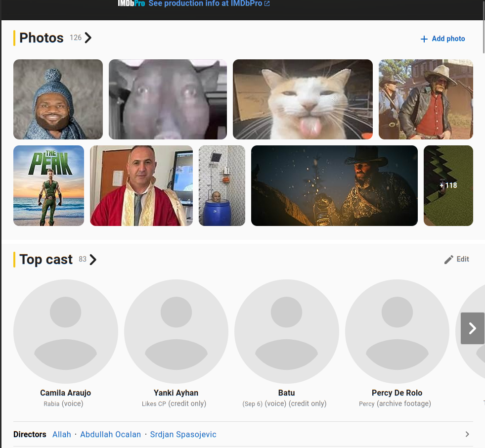Screen dimensions: 485x448
Task: Click the Add photo button
Action: [x=442, y=39]
